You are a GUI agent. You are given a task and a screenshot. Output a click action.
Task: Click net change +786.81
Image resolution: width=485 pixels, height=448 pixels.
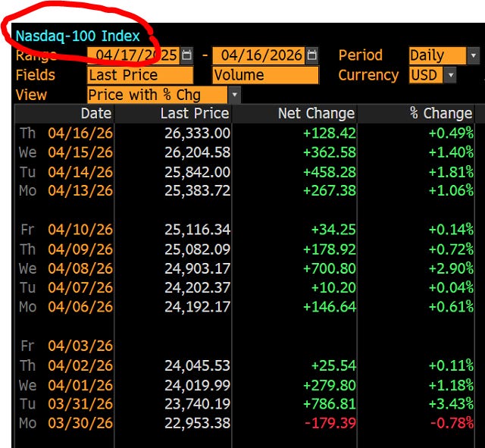pos(330,404)
